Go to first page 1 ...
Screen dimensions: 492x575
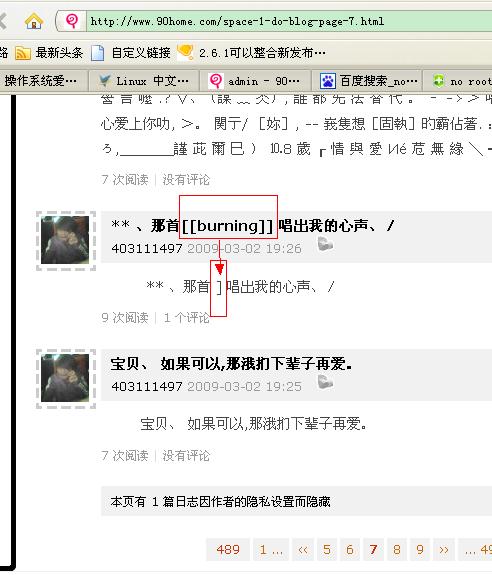271,549
